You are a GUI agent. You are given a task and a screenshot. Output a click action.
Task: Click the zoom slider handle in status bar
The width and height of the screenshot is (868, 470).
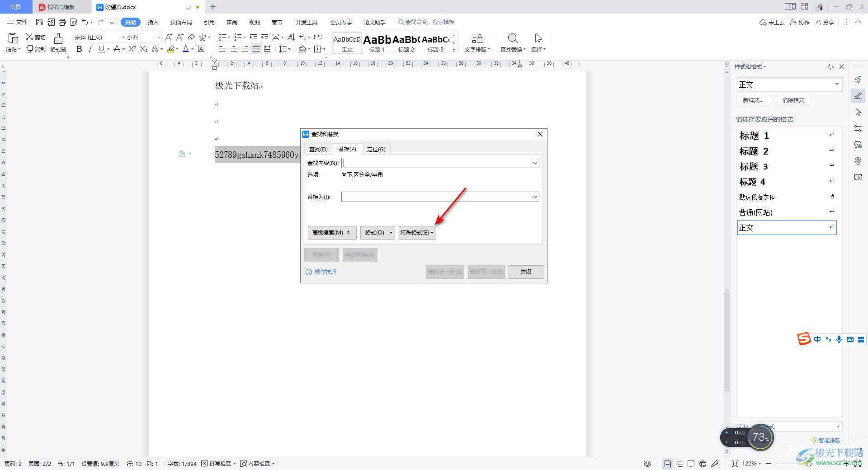pyautogui.click(x=808, y=464)
